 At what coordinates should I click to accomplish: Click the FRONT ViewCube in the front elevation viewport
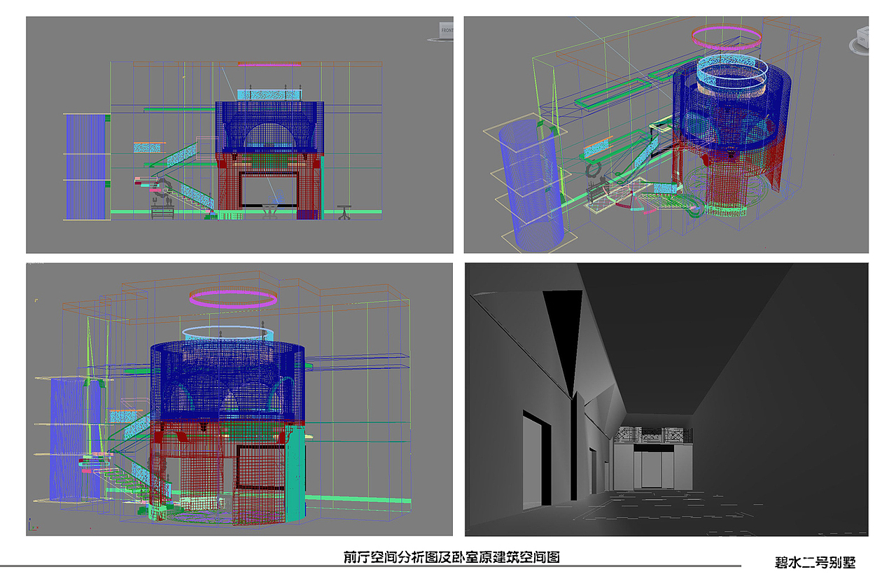[446, 31]
